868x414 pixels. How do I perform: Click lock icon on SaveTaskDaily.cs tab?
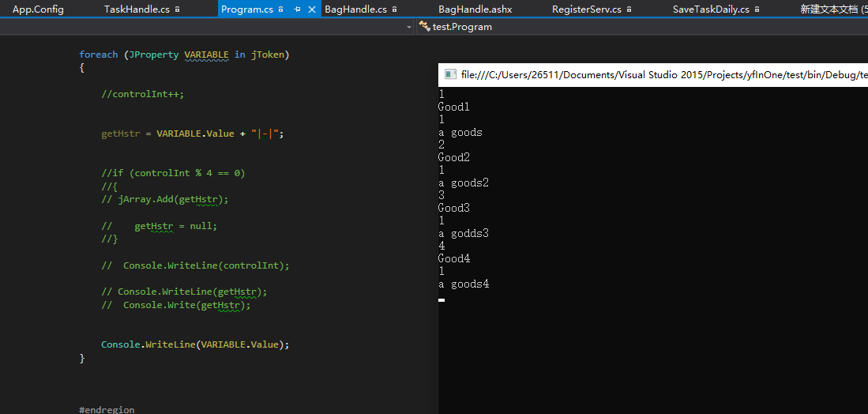pyautogui.click(x=757, y=9)
